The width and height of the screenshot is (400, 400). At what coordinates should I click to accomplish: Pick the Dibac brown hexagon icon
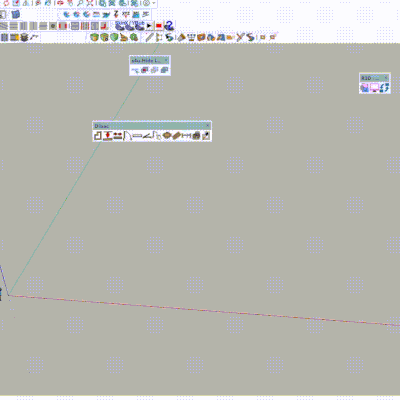point(167,136)
